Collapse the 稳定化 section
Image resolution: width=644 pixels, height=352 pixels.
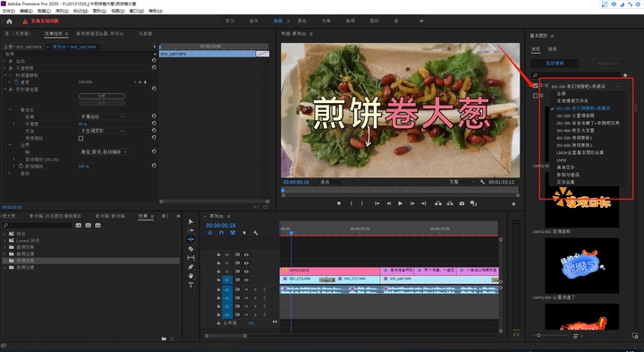click(x=10, y=110)
